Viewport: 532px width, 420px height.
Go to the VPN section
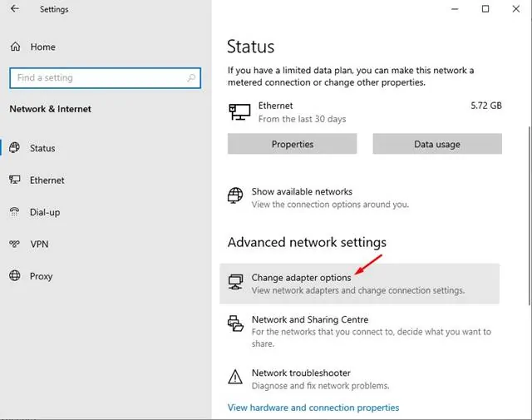coord(39,245)
